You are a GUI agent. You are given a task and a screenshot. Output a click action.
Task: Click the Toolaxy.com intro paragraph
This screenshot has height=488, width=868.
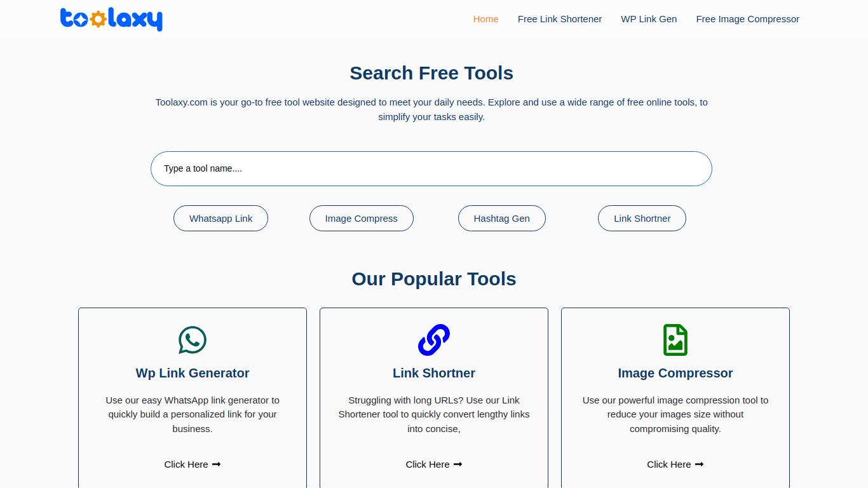431,109
